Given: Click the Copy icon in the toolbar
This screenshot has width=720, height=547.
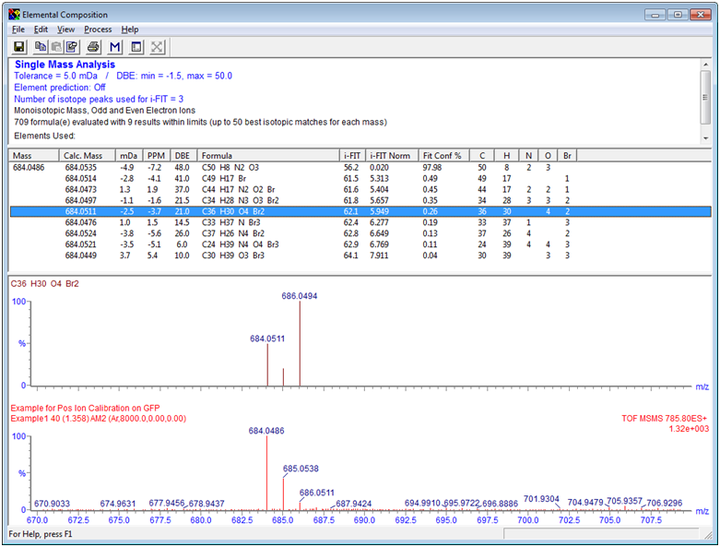Looking at the screenshot, I should (41, 46).
